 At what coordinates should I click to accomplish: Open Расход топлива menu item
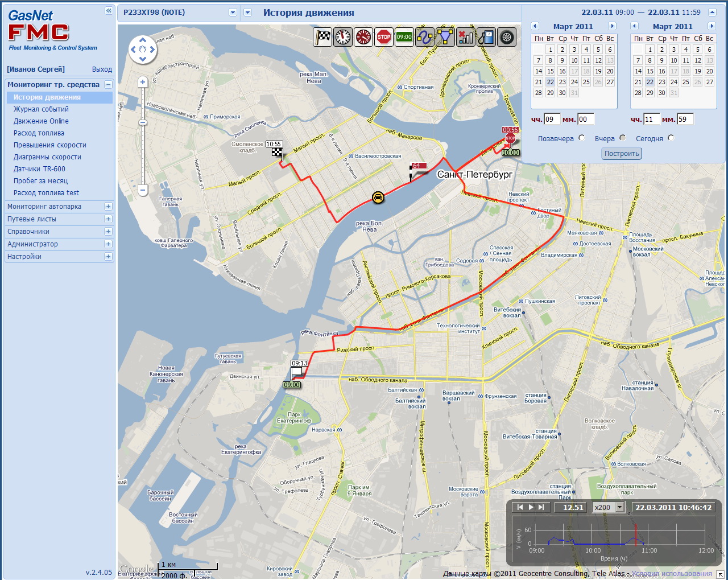39,133
